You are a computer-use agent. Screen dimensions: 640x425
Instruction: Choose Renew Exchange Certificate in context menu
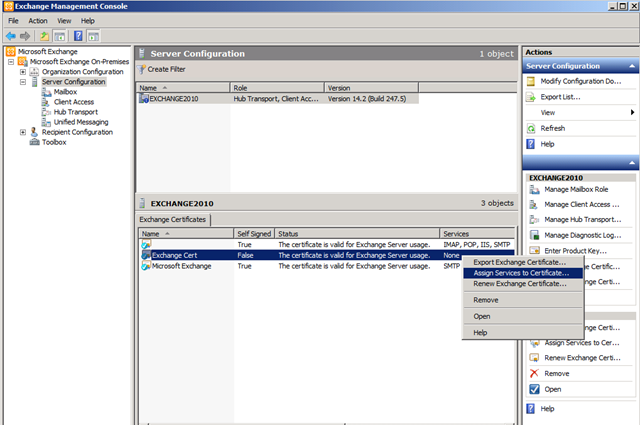(523, 284)
